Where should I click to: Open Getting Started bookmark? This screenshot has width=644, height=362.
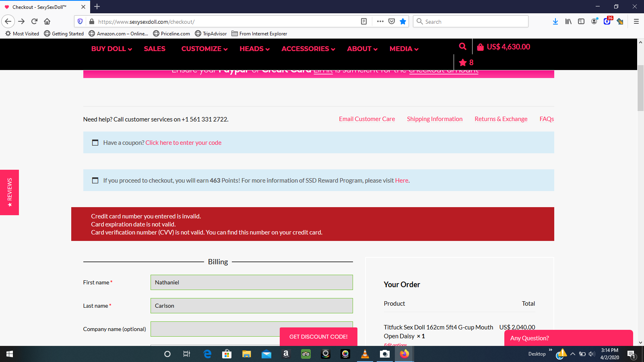[x=64, y=34]
